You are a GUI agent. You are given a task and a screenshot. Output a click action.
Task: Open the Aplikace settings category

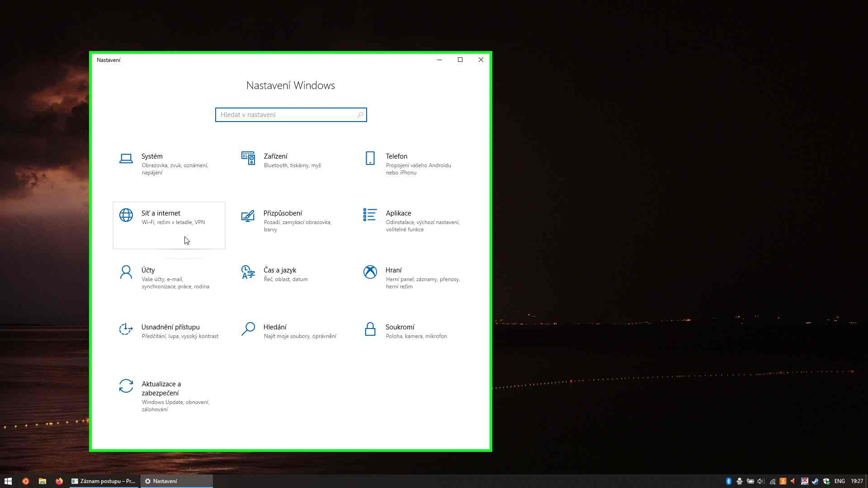click(x=413, y=225)
